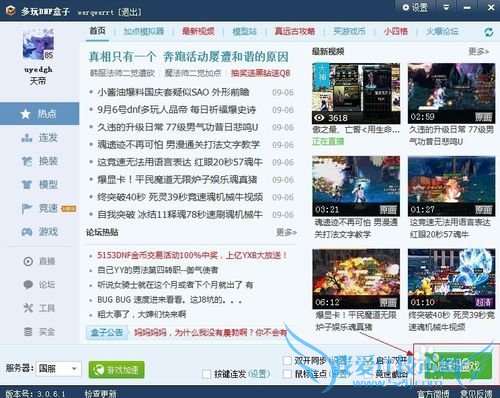Toggle the 双开同步 checkbox
Screen dimensions: 500x398
[x=287, y=360]
